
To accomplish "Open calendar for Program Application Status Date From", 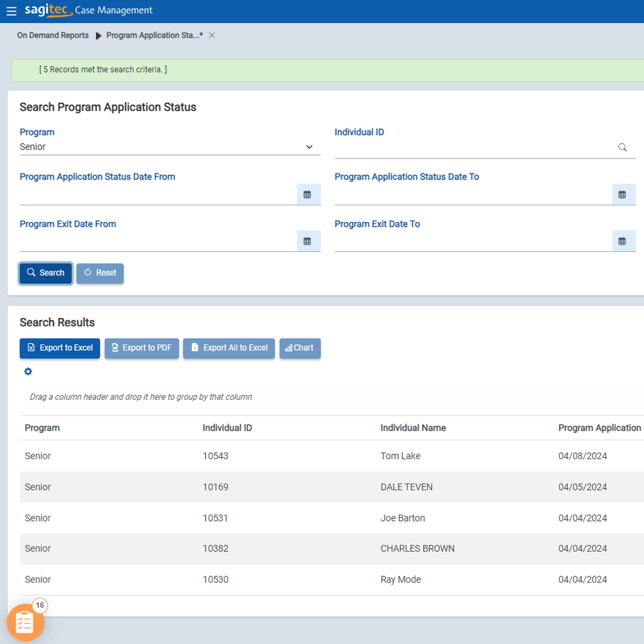I will 308,194.
